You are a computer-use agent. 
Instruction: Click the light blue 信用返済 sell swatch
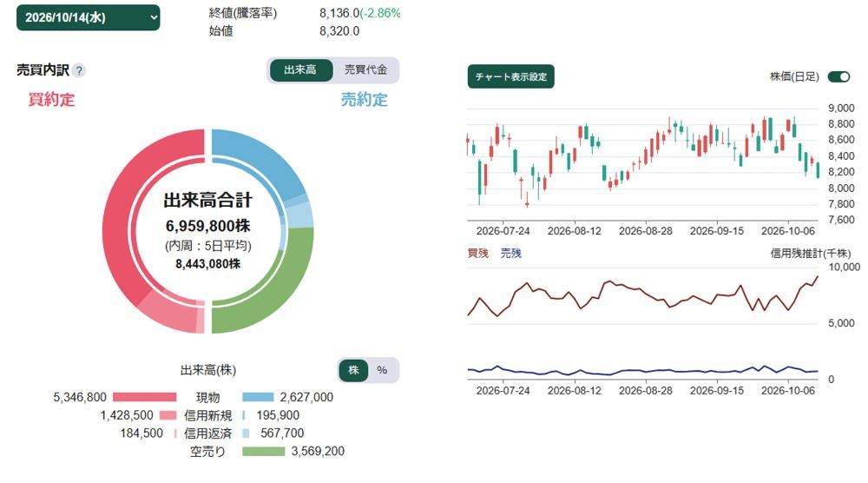[246, 433]
